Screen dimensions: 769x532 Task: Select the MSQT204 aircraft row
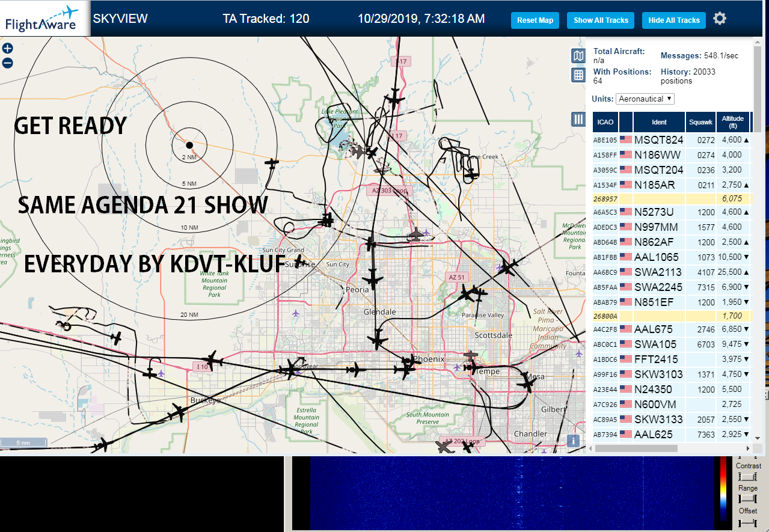click(672, 170)
